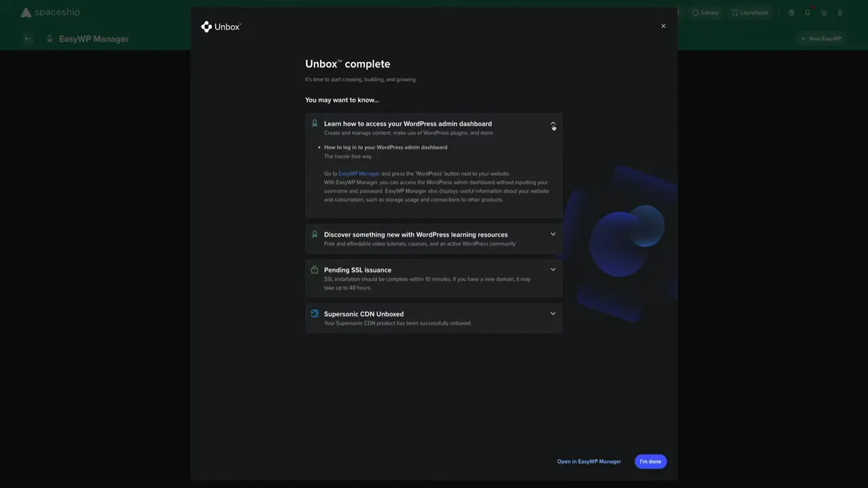Collapse the WordPress admin dashboard section
This screenshot has height=488, width=868.
pos(553,124)
